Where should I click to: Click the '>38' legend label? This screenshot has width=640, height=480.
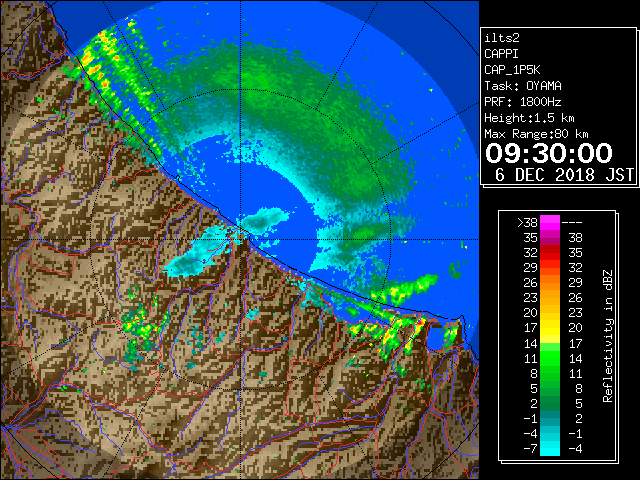(527, 223)
